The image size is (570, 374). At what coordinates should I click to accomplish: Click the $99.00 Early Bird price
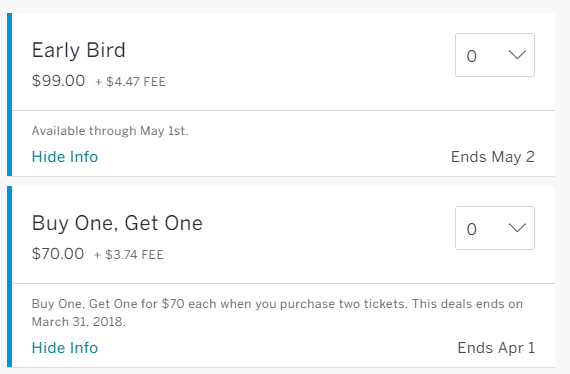click(x=58, y=81)
